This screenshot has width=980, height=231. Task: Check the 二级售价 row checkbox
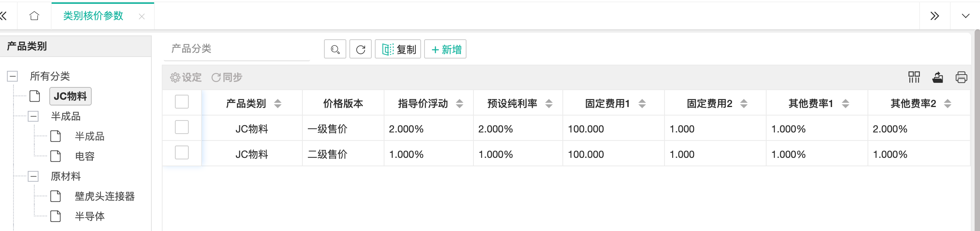(182, 153)
